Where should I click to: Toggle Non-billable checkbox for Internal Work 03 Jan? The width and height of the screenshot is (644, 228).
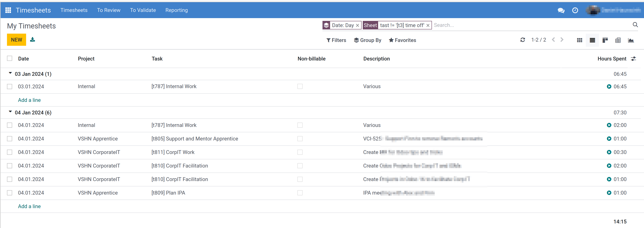coord(300,86)
